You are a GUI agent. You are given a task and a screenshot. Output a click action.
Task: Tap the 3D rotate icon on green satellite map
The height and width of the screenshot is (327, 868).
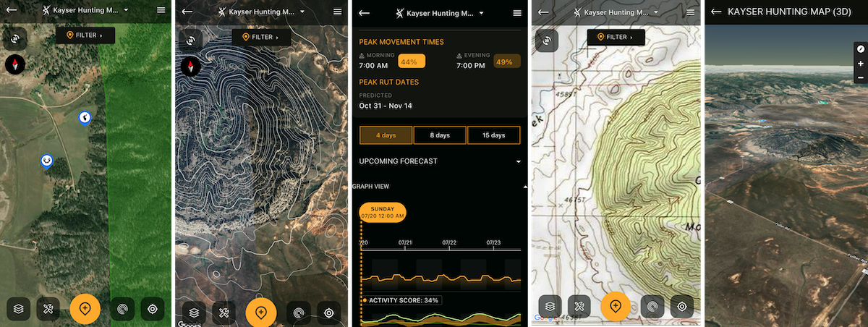click(15, 39)
